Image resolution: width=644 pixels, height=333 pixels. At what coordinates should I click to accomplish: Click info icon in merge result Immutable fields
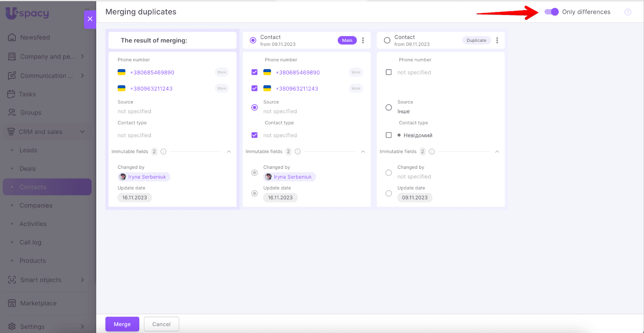[x=163, y=152]
